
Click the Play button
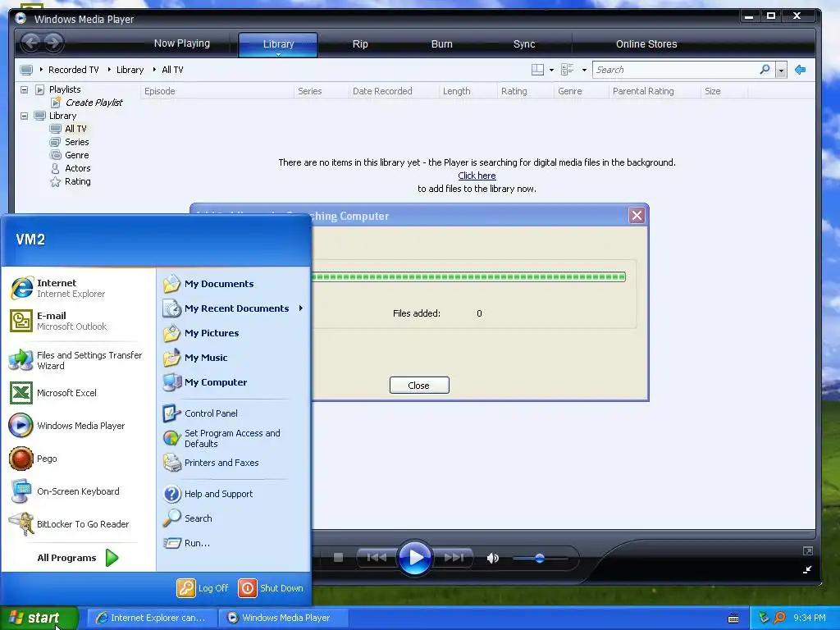click(x=414, y=558)
